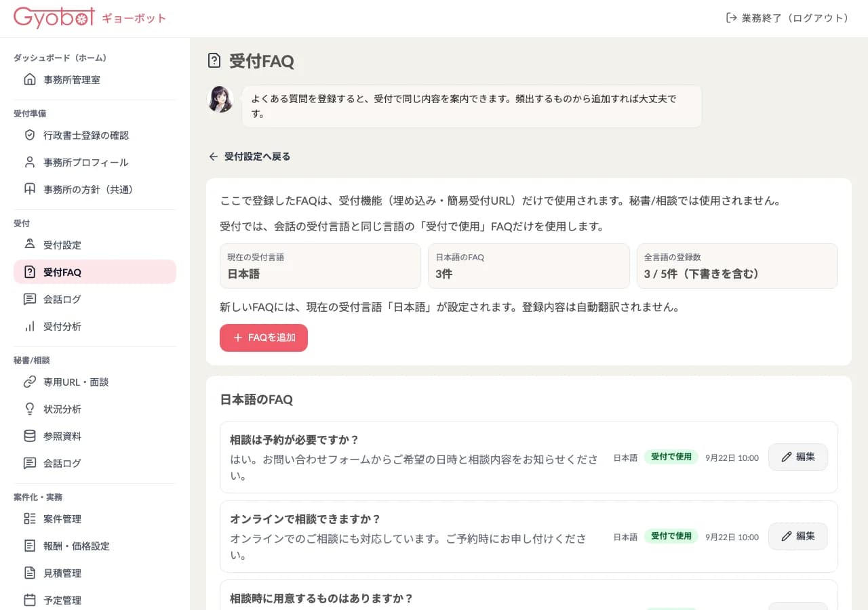Add a new FAQ with FAQを追加

point(264,338)
